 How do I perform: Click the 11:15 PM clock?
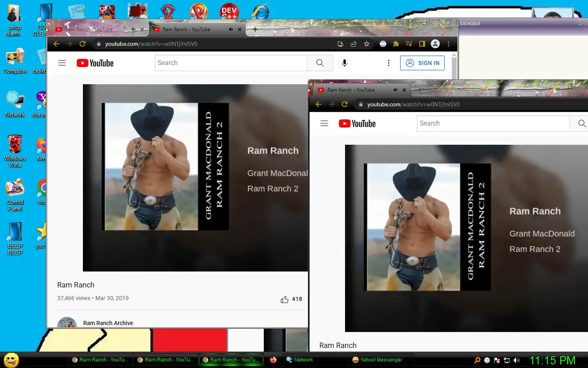click(x=552, y=360)
